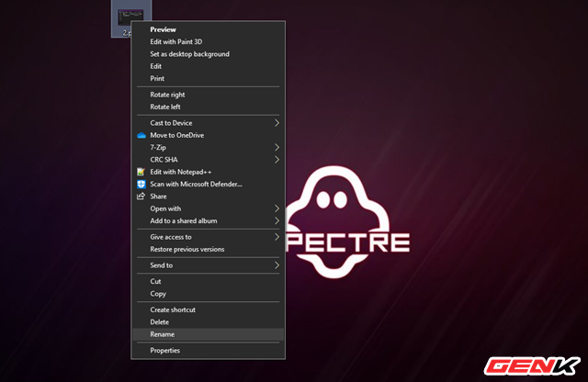Choose Rotate right
This screenshot has height=382, width=588.
(x=209, y=95)
